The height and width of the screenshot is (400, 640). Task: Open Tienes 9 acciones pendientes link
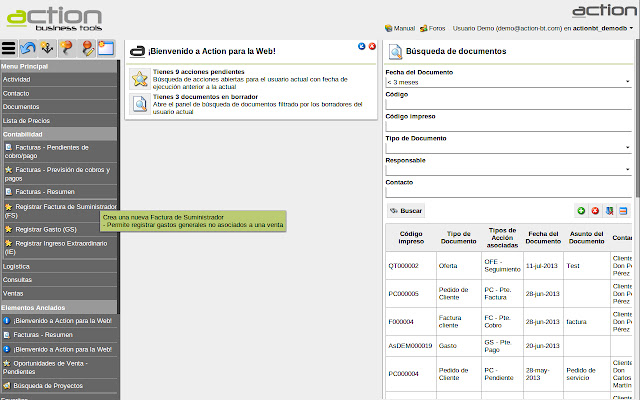click(198, 72)
